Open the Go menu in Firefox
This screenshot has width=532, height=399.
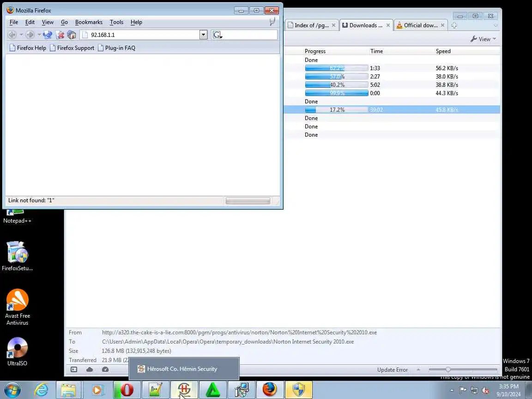[x=65, y=22]
